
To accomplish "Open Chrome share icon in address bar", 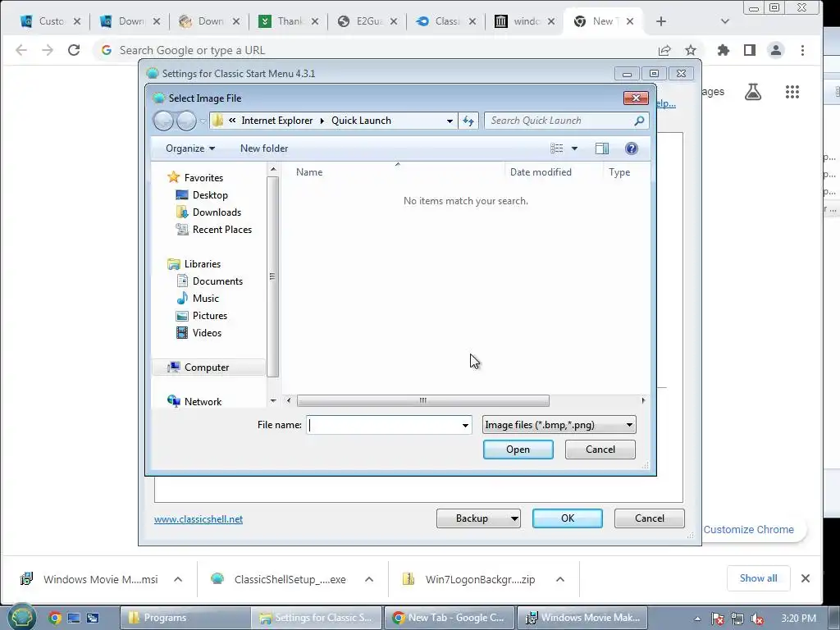I will tap(664, 50).
